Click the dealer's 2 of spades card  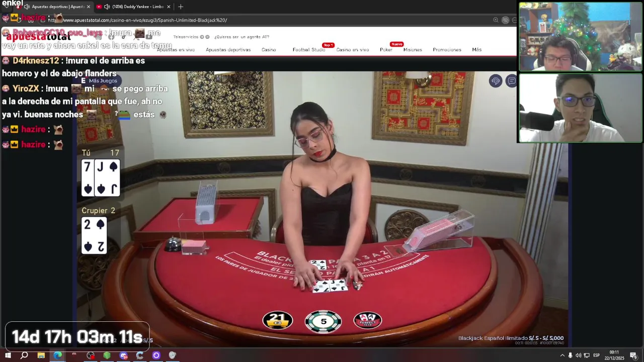(x=94, y=235)
